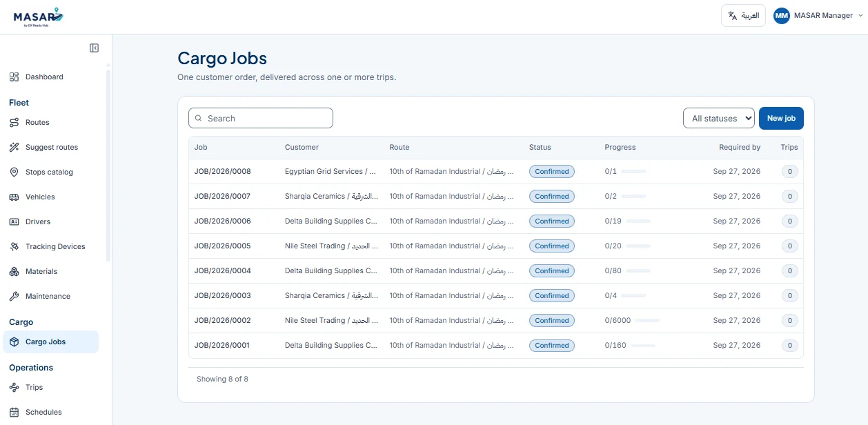Screen dimensions: 868x425
Task: Open job JOB/2026/0004
Action: 222,271
